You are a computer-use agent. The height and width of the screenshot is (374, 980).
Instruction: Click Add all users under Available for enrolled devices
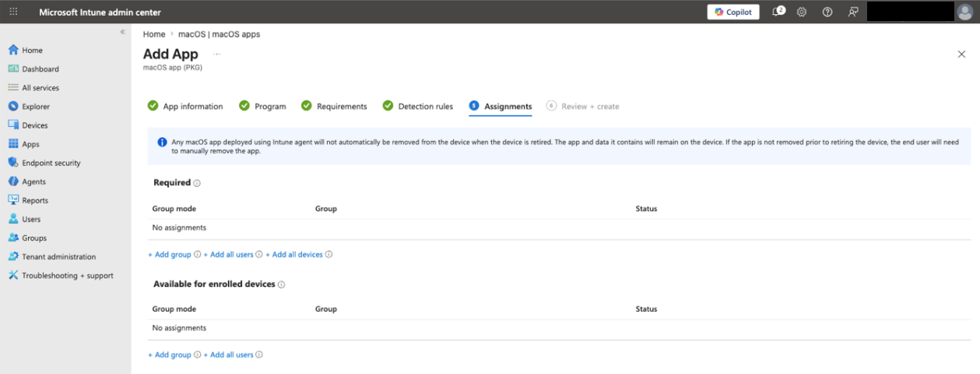(x=228, y=355)
